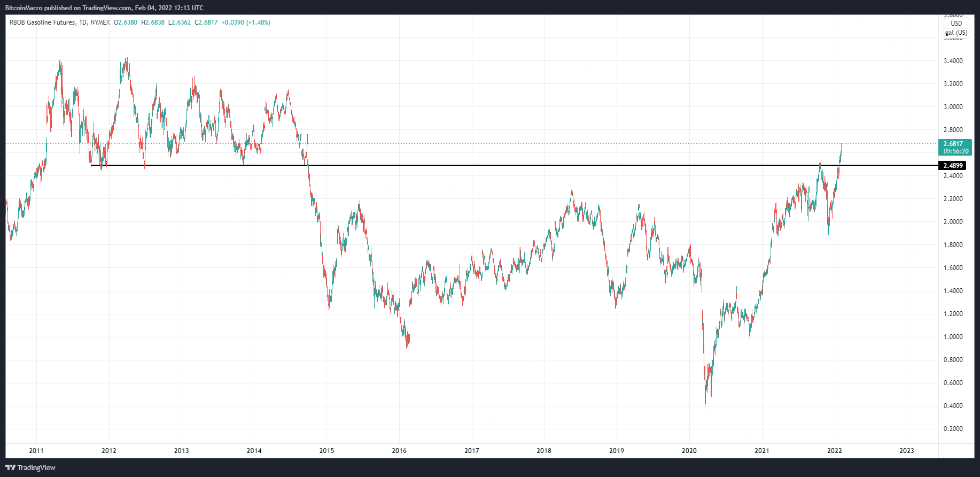Viewport: 980px width, 477px height.
Task: Click the 1D interval label in legend
Action: coord(82,22)
